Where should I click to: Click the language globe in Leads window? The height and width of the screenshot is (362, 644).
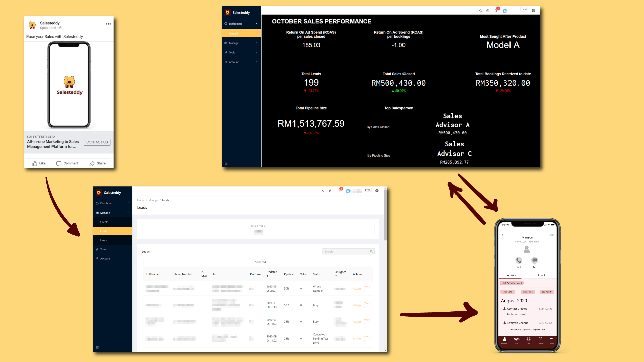point(377,191)
